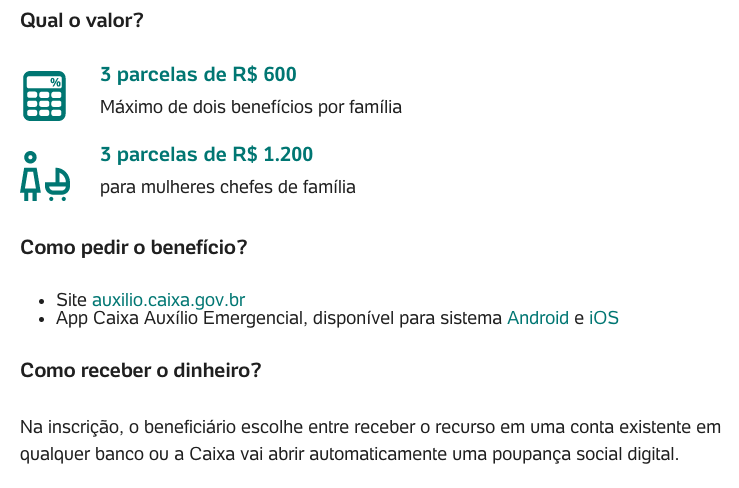
Task: Click the "Como pedir o benefício?" heading
Action: click(x=134, y=247)
